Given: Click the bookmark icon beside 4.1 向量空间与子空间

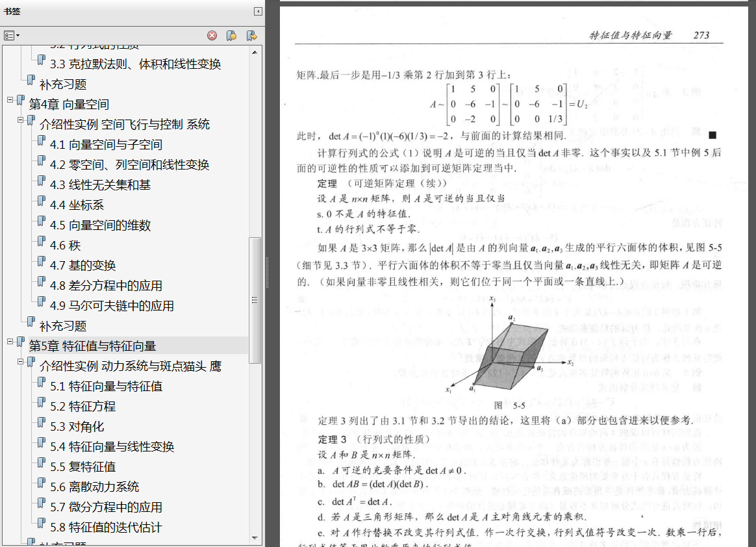Looking at the screenshot, I should [x=42, y=140].
